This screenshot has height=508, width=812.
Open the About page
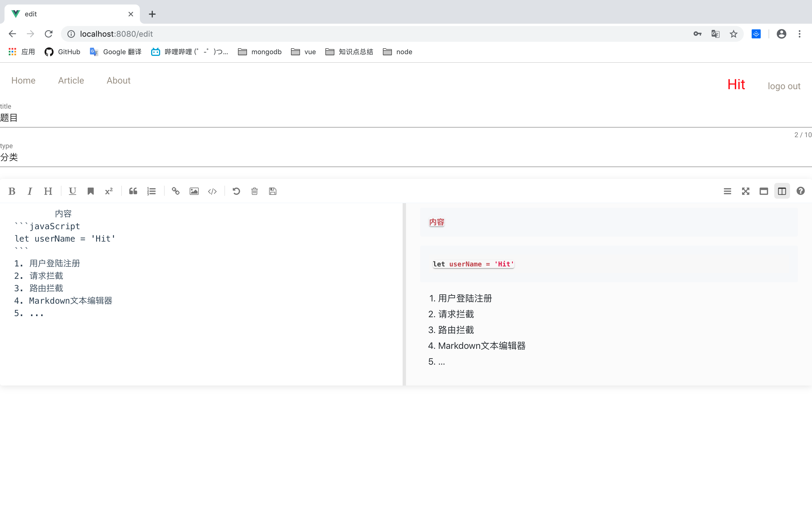(x=118, y=81)
